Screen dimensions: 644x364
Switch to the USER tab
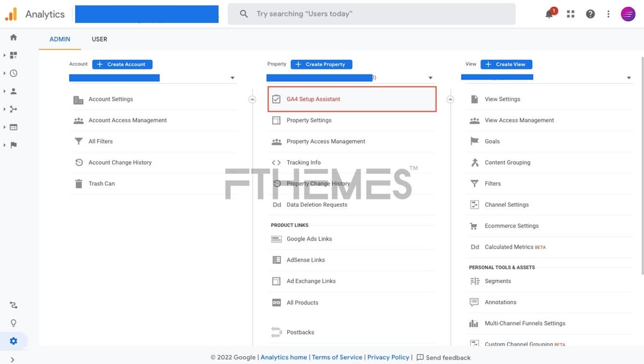point(99,39)
